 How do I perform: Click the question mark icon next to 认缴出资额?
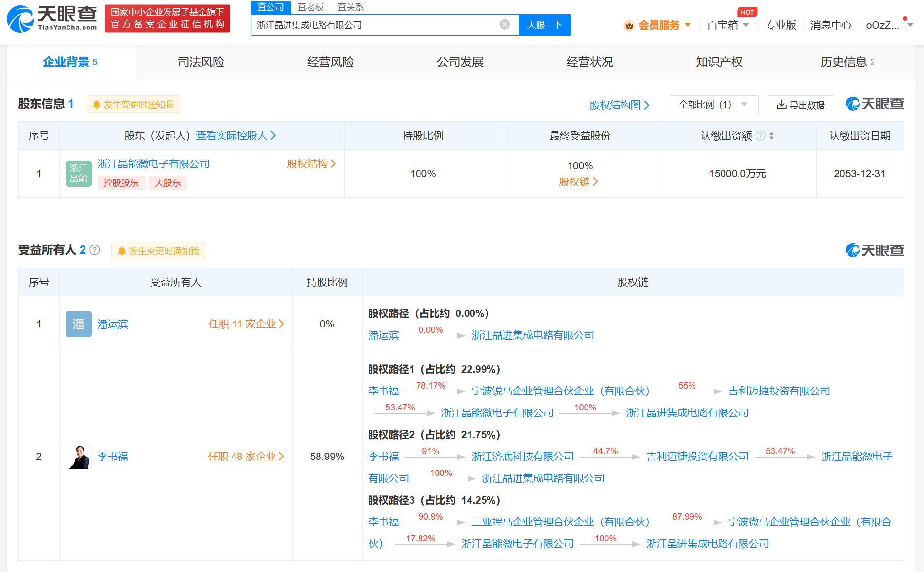click(x=761, y=136)
